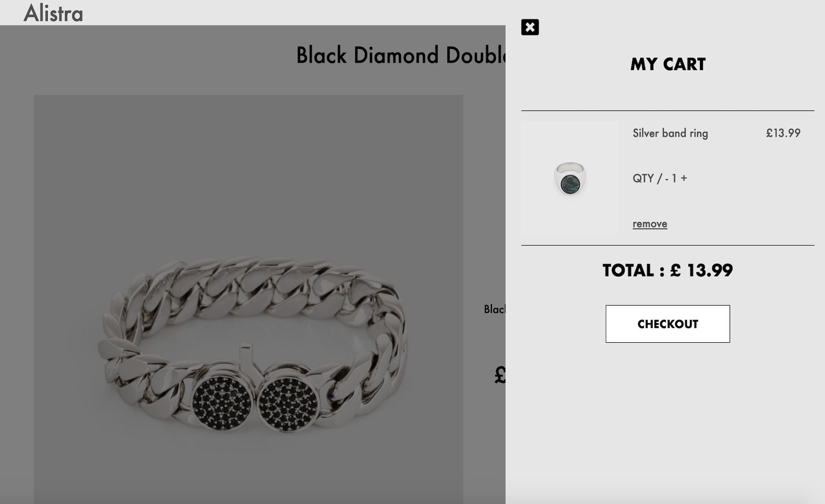This screenshot has width=825, height=504.
Task: Click the TOTAL £13.99 text
Action: 667,270
